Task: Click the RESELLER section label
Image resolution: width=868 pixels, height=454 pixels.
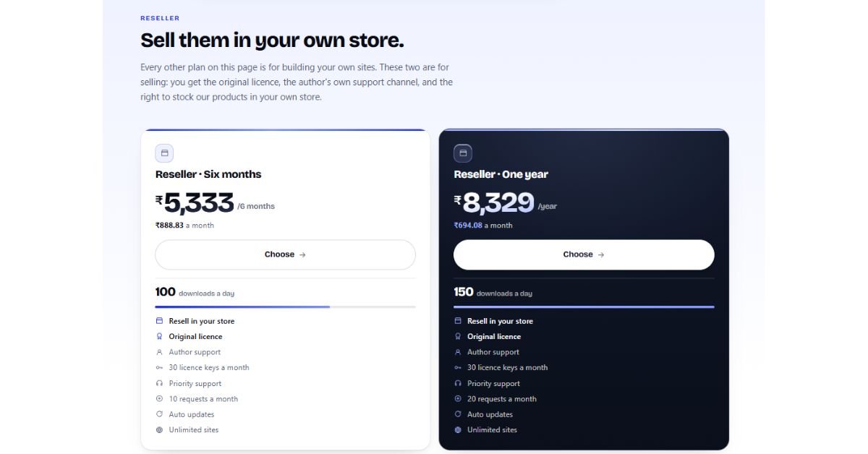Action: pos(160,18)
